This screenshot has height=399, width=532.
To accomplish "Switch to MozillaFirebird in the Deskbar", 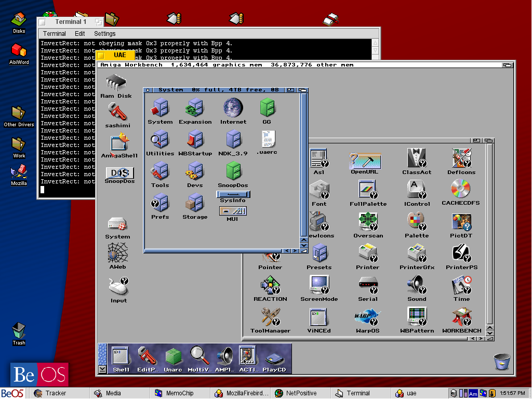I will [x=240, y=393].
